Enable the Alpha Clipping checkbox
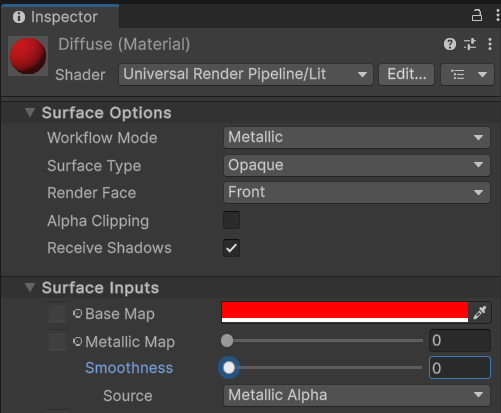 tap(231, 220)
